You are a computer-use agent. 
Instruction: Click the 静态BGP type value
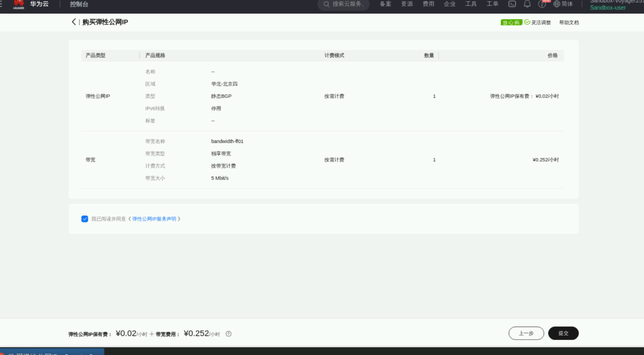(221, 96)
